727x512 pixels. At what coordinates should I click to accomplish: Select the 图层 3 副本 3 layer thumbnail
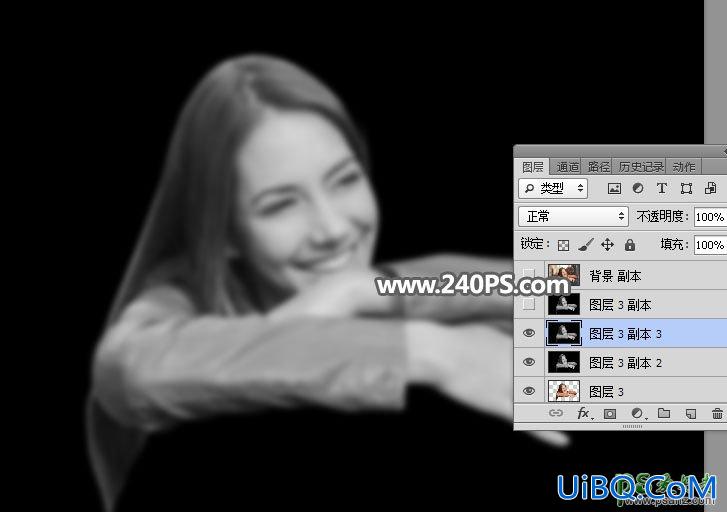click(564, 333)
